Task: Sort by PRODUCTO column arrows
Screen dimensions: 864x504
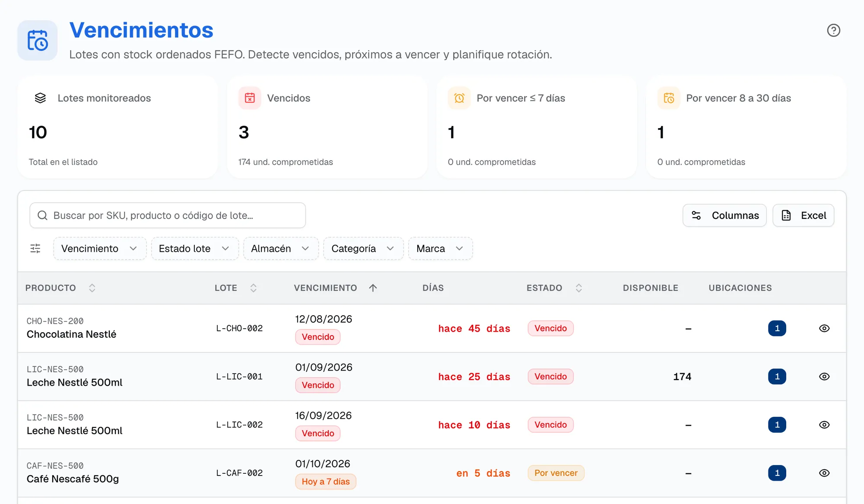Action: point(92,288)
